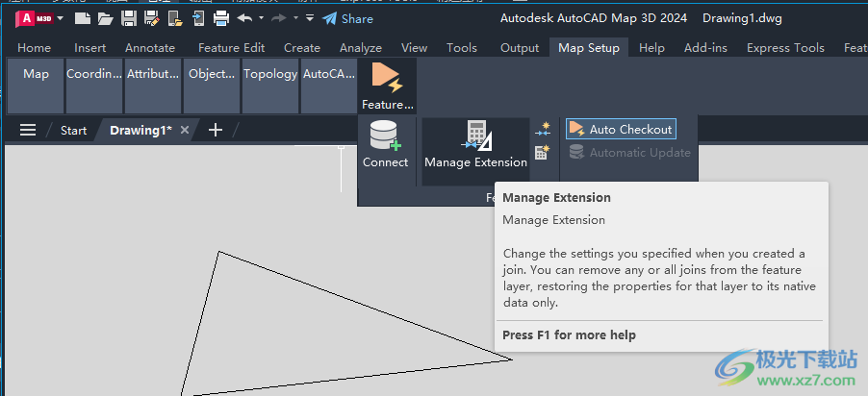Expand the Object ribbon panel
Image resolution: width=868 pixels, height=396 pixels.
pyautogui.click(x=212, y=86)
